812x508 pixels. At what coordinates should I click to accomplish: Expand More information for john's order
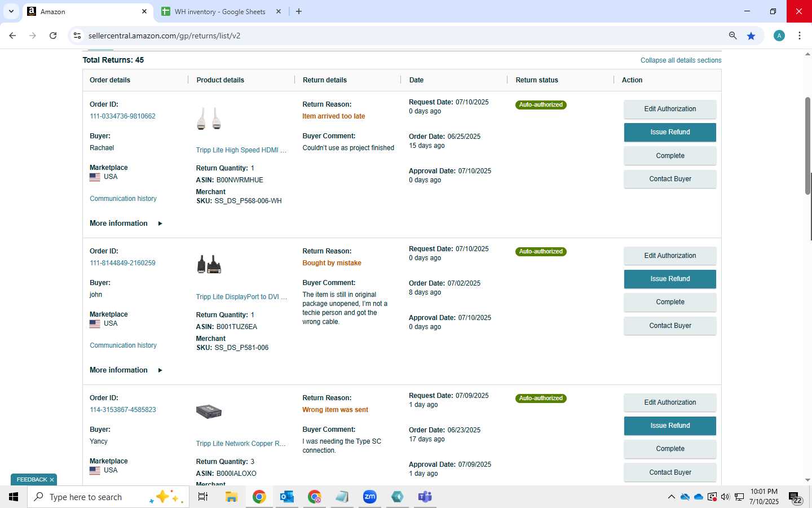(x=126, y=370)
